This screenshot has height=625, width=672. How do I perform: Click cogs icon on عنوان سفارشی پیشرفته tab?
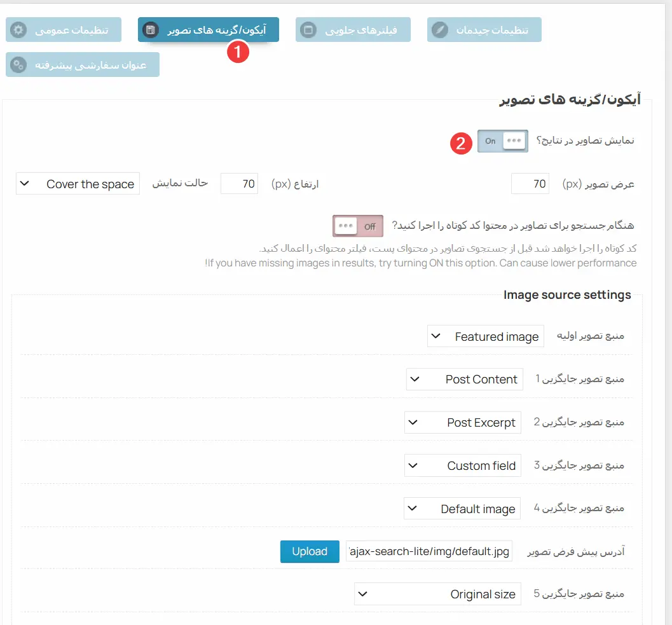pos(18,65)
